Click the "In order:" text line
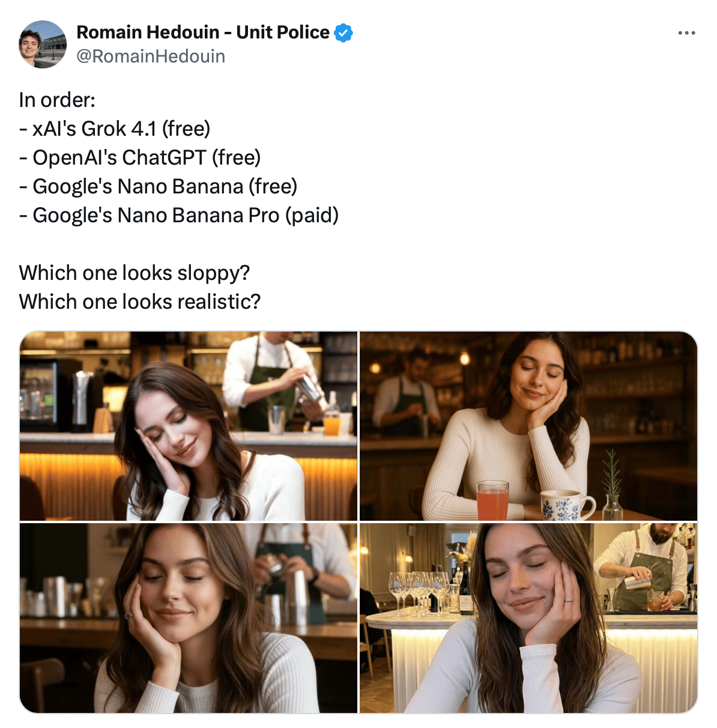The width and height of the screenshot is (717, 728). point(58,100)
